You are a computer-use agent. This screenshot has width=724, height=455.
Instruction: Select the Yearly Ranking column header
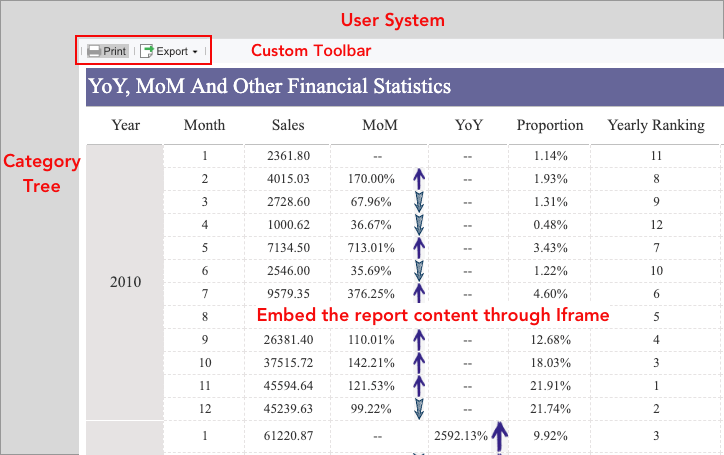pos(656,125)
